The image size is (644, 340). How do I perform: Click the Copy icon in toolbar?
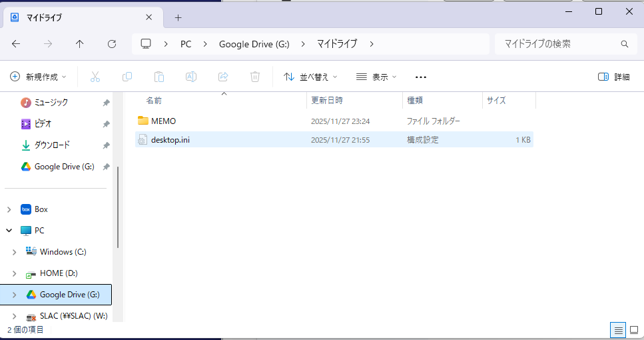pos(127,77)
